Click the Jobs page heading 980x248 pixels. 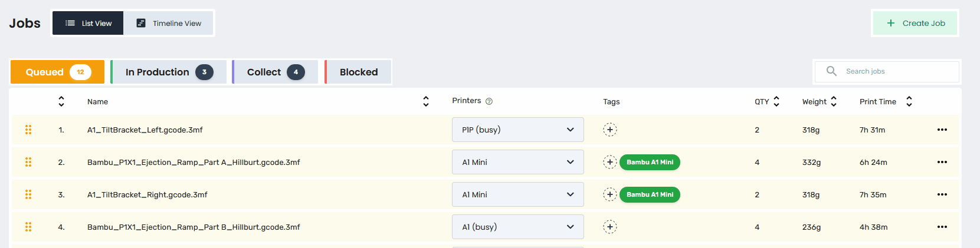click(x=25, y=23)
